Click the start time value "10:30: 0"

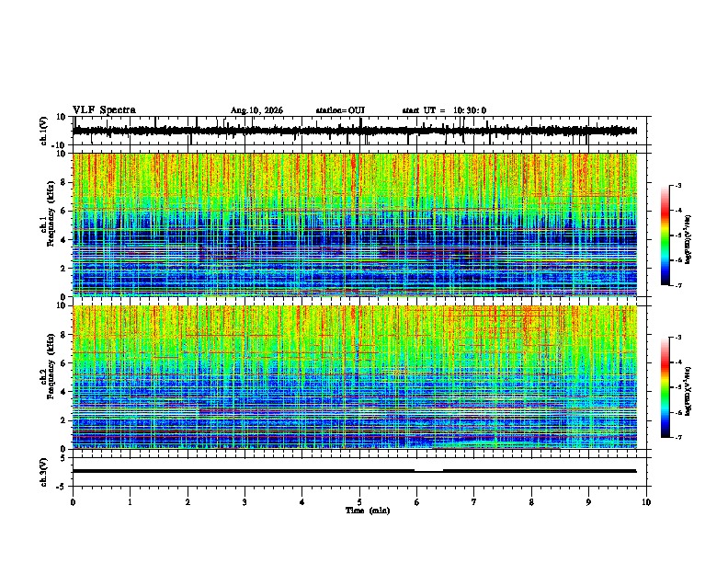tap(470, 110)
